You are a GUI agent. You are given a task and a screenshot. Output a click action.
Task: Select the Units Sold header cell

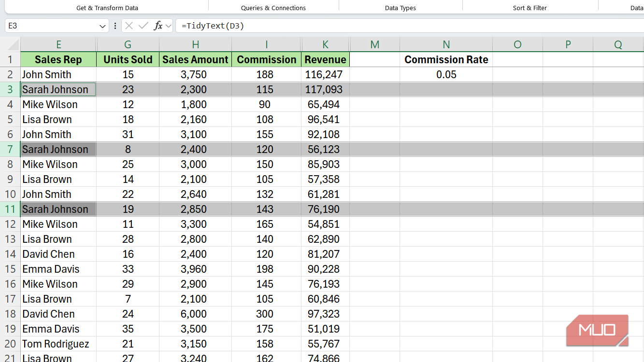[128, 59]
